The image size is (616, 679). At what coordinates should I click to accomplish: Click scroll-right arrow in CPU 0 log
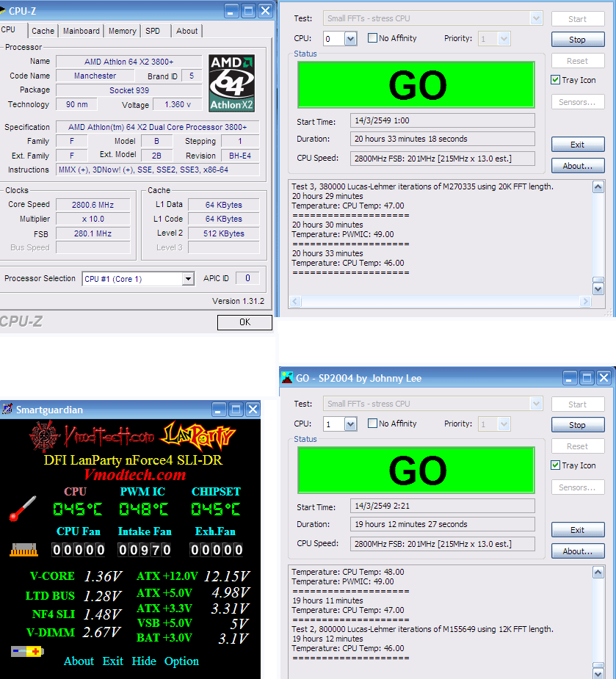pos(585,302)
